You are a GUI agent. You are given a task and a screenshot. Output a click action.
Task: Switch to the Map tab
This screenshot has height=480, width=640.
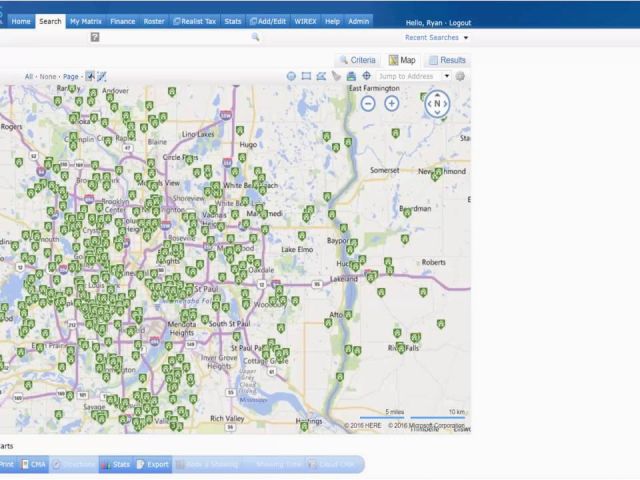(402, 60)
